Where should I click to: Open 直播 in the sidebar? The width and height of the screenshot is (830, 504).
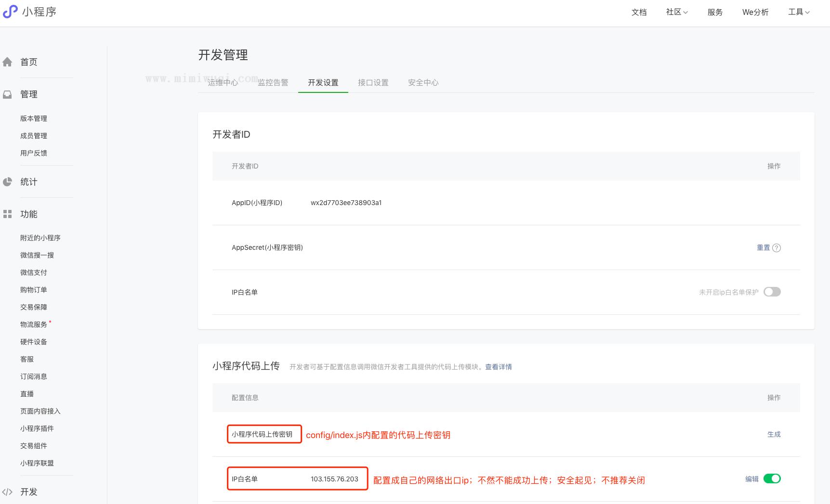point(27,394)
